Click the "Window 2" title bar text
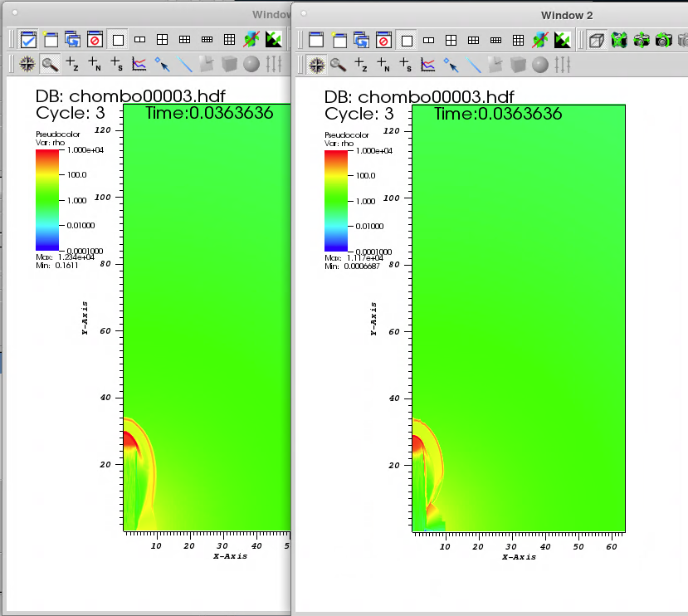This screenshot has width=688, height=616. point(567,16)
